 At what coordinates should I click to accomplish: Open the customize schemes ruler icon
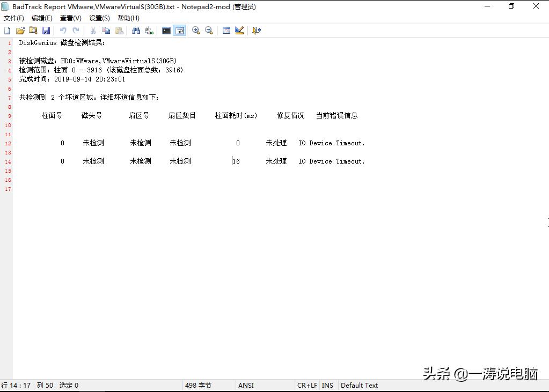[x=239, y=31]
